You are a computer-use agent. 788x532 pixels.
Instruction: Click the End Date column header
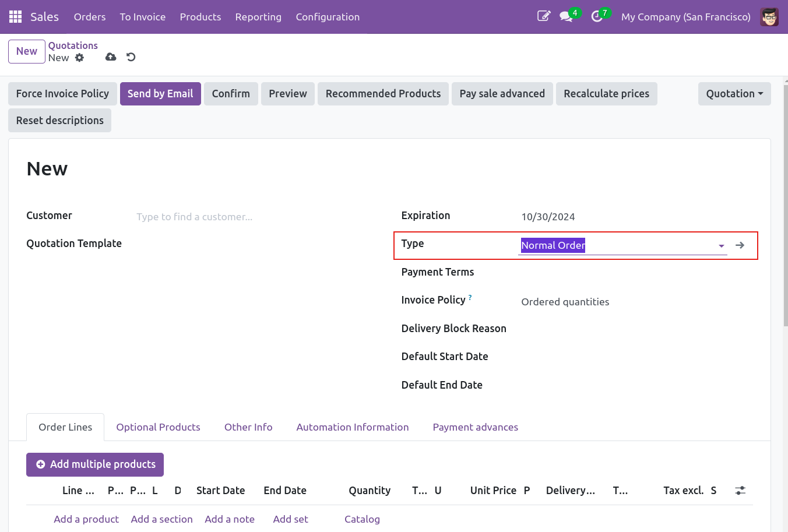tap(285, 491)
